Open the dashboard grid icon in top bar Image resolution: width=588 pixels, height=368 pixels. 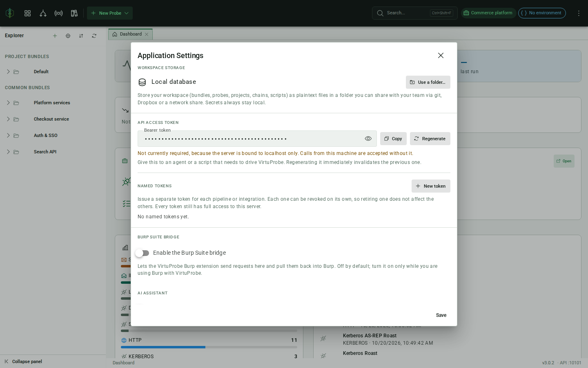click(27, 13)
